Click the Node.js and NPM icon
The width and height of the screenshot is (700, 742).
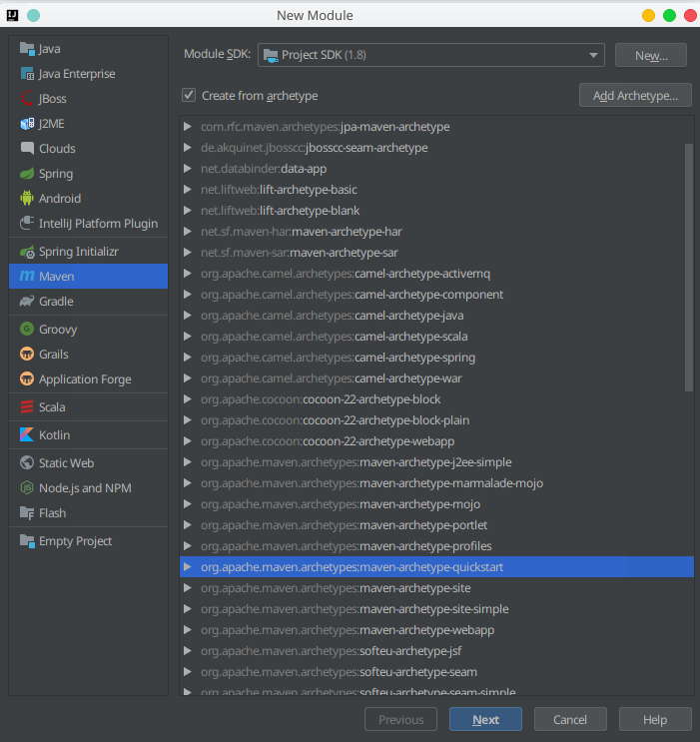pos(27,488)
